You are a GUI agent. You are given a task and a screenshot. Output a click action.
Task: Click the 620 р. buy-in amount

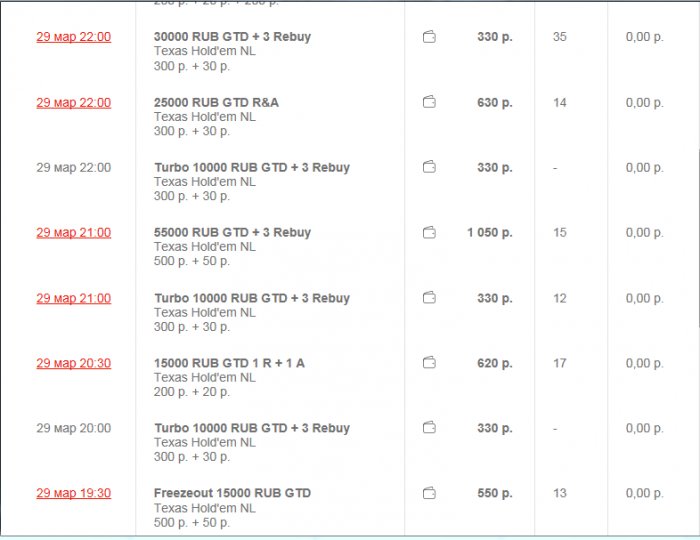(494, 363)
